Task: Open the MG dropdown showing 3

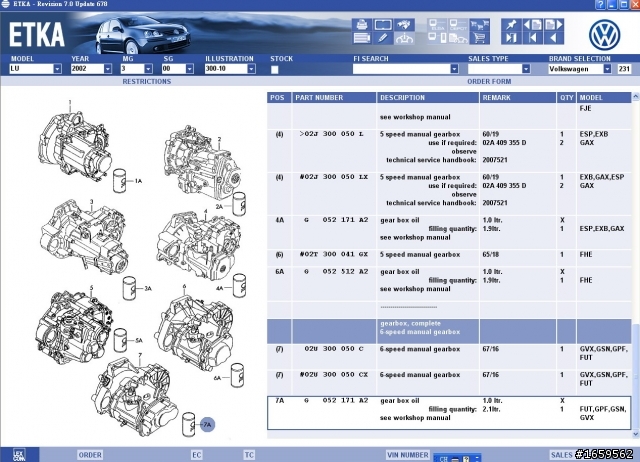Action: 149,69
